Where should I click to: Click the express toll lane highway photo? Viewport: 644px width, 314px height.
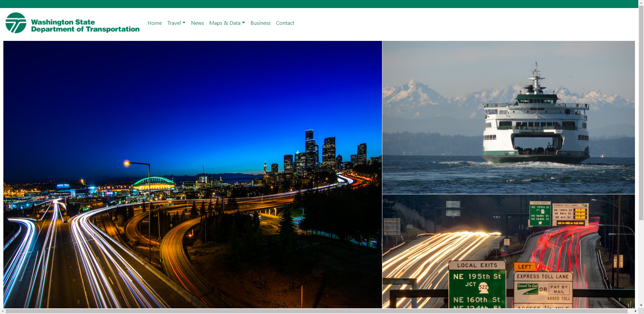(508, 251)
